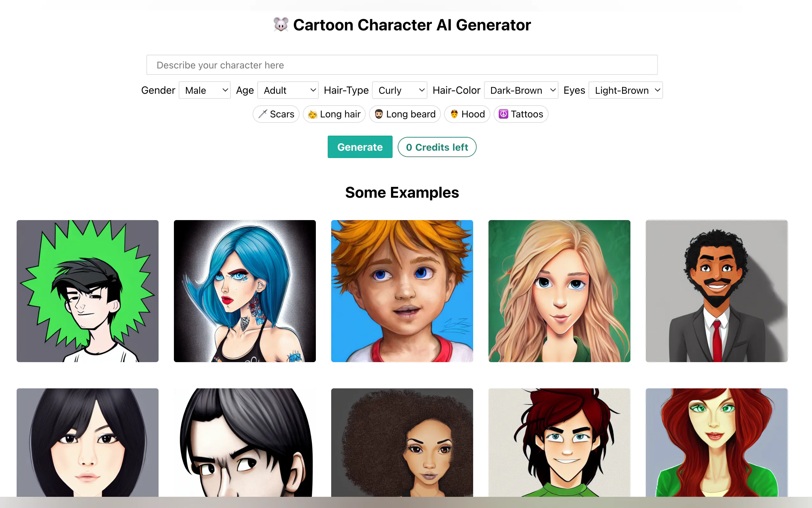The height and width of the screenshot is (508, 812).
Task: Open the red-haired woman in green top
Action: tap(716, 442)
